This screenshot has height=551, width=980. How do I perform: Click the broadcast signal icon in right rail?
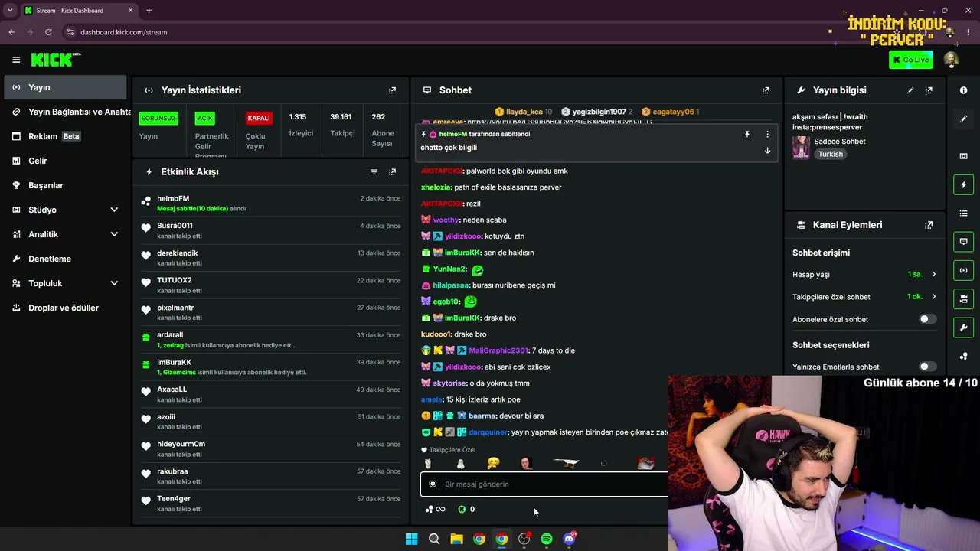coord(963,270)
